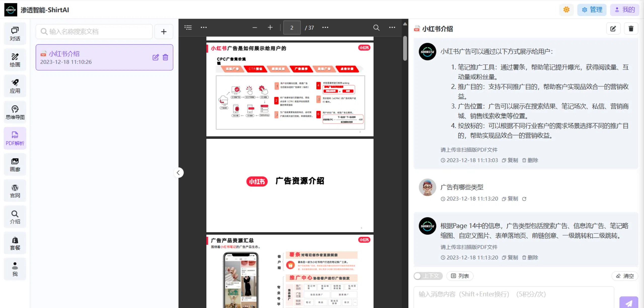Click the 管理 manage button
The height and width of the screenshot is (308, 644).
[x=592, y=10]
